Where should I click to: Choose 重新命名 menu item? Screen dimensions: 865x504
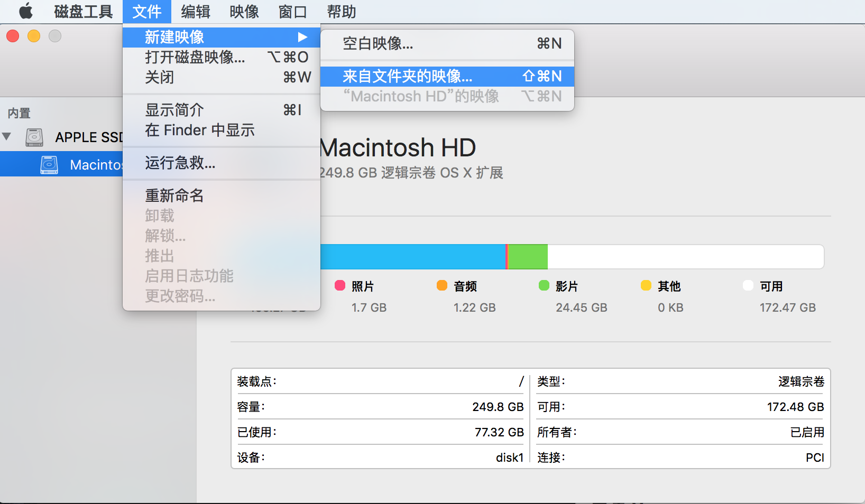click(x=222, y=195)
